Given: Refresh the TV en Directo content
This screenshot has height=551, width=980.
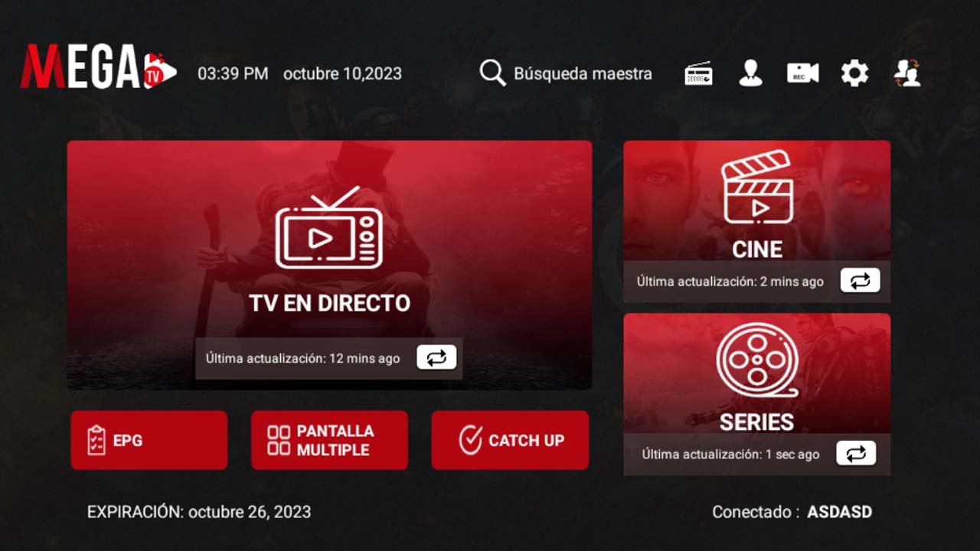Looking at the screenshot, I should point(436,357).
